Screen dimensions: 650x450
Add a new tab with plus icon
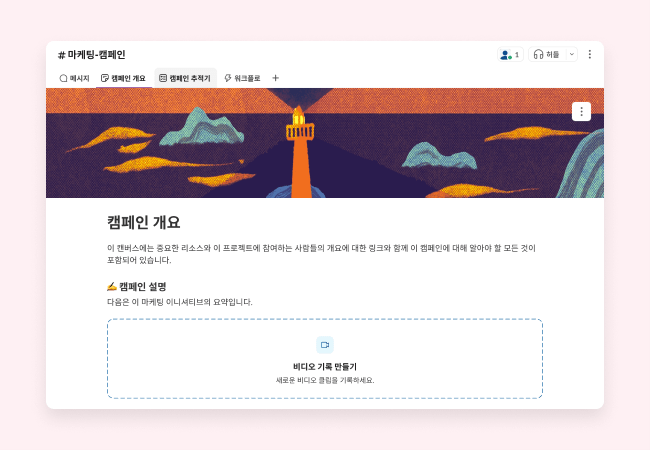tap(276, 78)
